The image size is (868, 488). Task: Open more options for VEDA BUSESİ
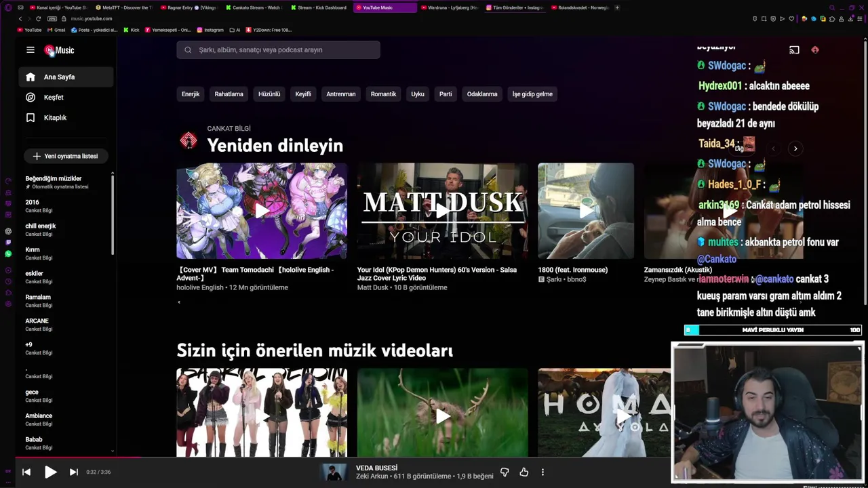point(542,472)
